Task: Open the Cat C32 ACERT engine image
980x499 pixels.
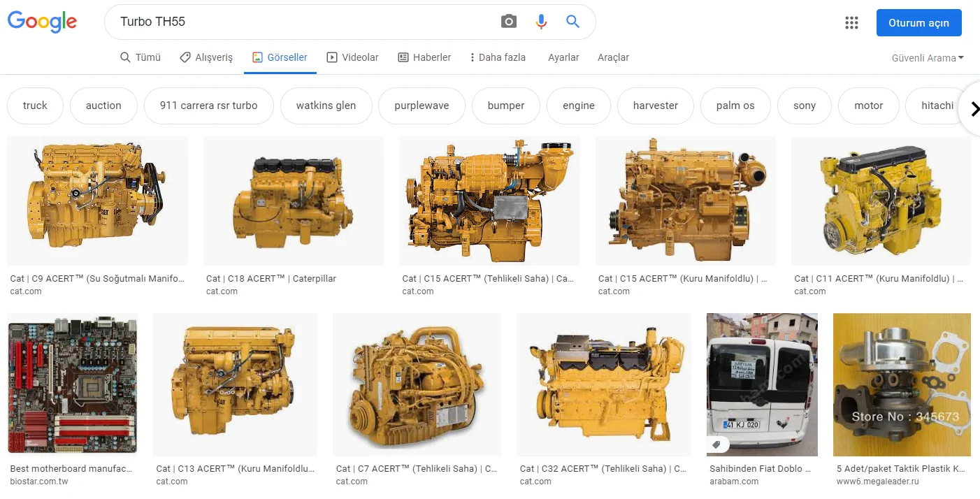Action: (x=604, y=384)
